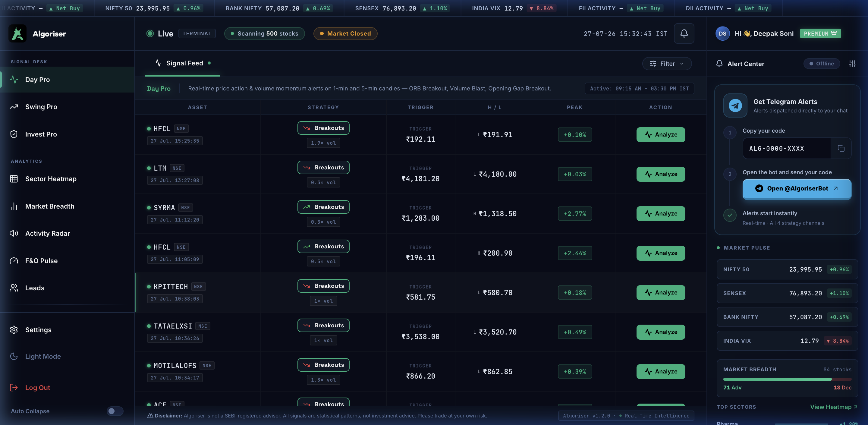868x425 pixels.
Task: Toggle the Auto Collapse switch
Action: click(x=115, y=411)
